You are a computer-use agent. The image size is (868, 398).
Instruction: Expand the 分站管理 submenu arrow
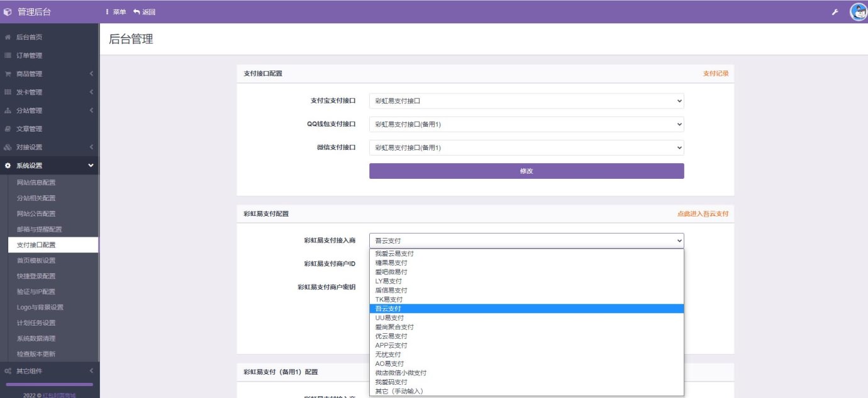91,110
